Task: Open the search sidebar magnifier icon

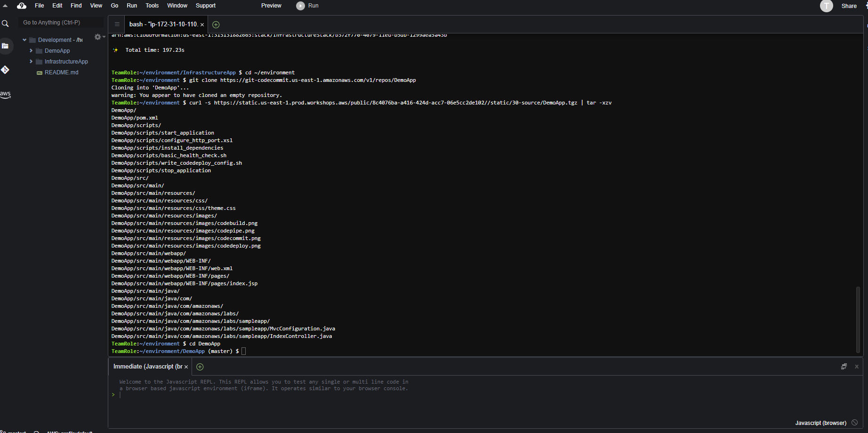Action: coord(5,24)
